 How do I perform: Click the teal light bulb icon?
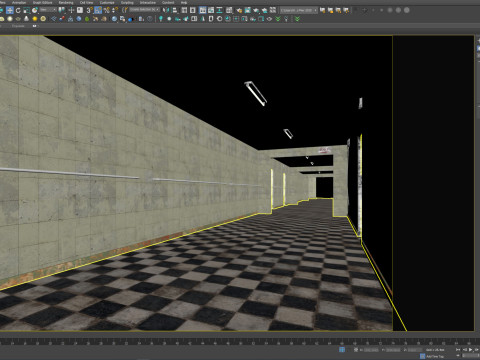point(161,19)
